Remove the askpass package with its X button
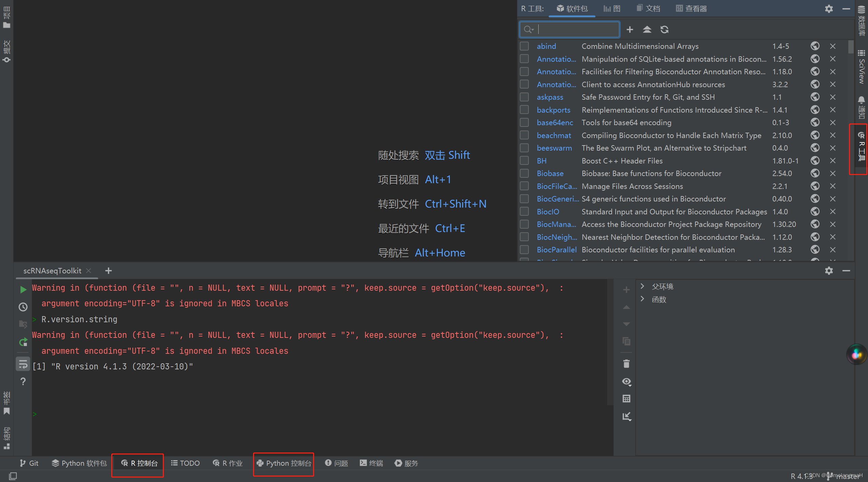Image resolution: width=868 pixels, height=482 pixels. tap(832, 97)
